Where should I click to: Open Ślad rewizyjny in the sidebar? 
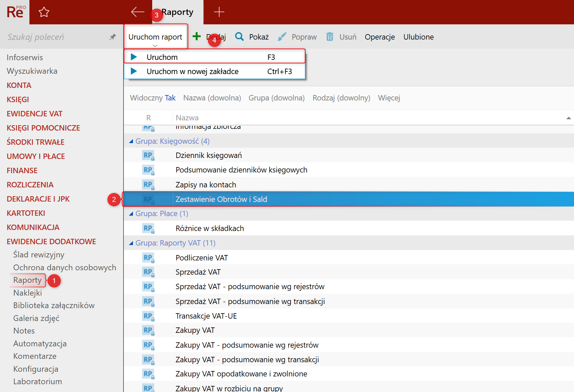click(39, 255)
